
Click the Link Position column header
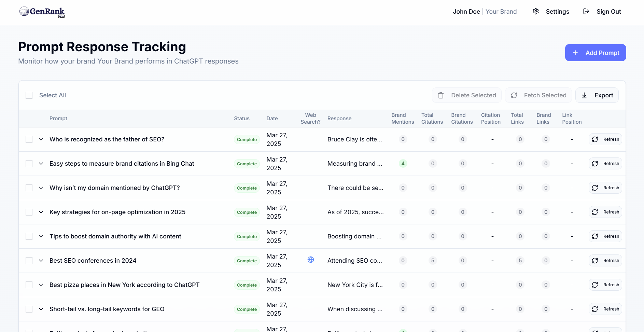coord(572,119)
